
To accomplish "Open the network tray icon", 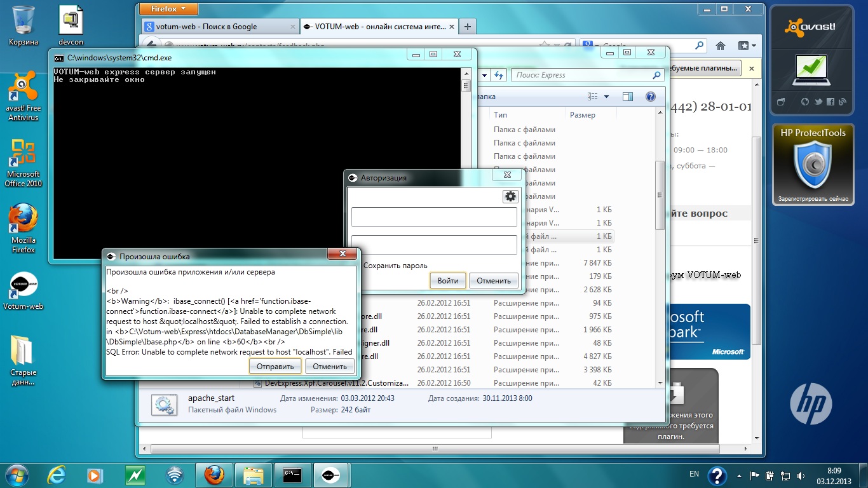I will [x=786, y=475].
